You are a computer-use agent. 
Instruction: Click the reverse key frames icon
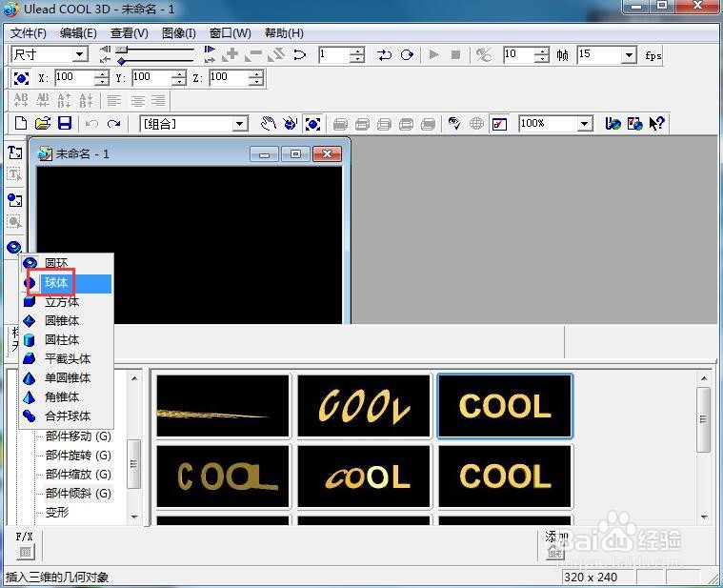click(x=276, y=55)
